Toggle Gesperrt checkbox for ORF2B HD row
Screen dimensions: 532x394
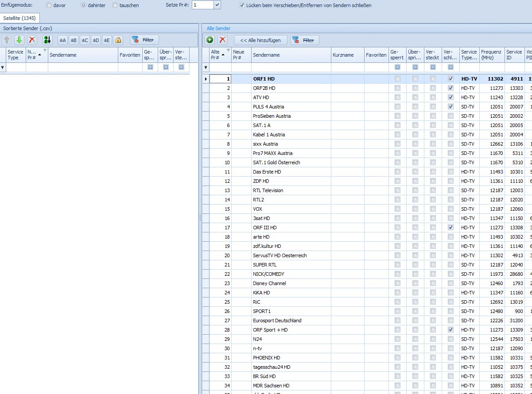[x=397, y=88]
